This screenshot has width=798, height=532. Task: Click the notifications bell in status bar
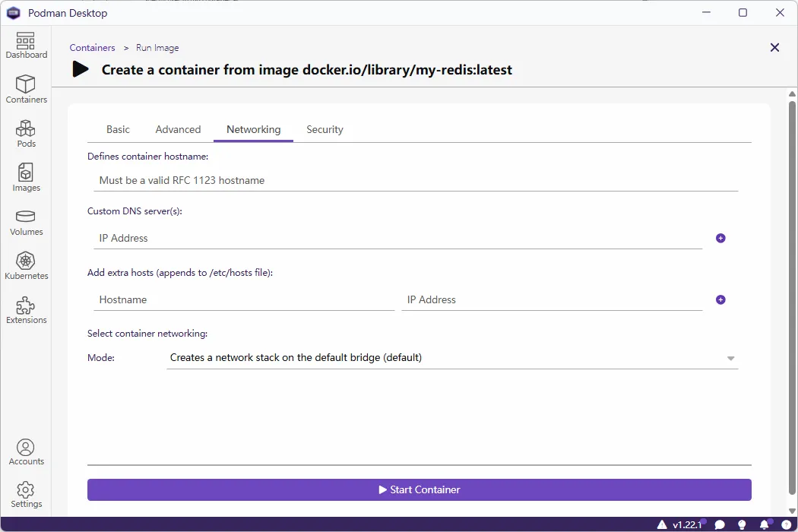[765, 524]
